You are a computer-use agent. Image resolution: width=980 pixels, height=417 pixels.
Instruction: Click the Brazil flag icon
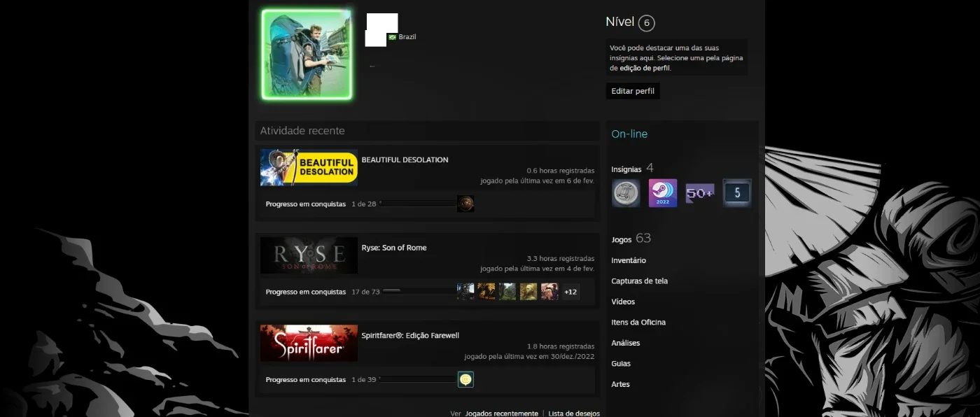[x=393, y=37]
